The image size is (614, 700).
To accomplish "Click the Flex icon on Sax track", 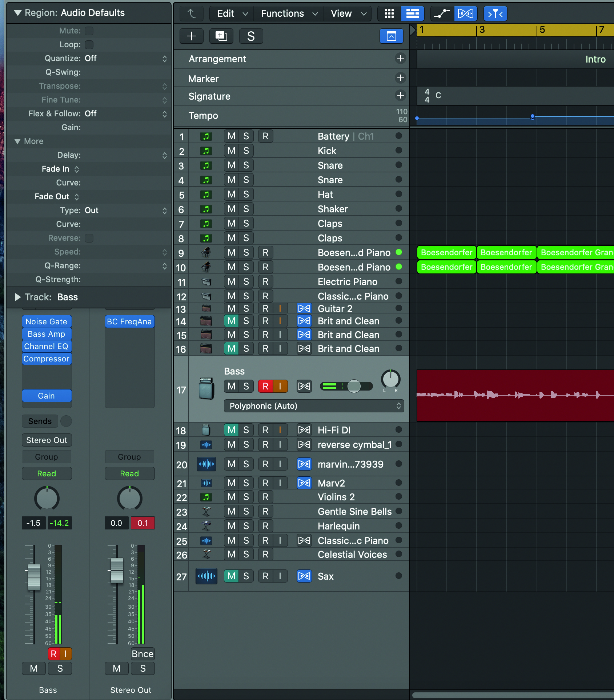I will (304, 576).
